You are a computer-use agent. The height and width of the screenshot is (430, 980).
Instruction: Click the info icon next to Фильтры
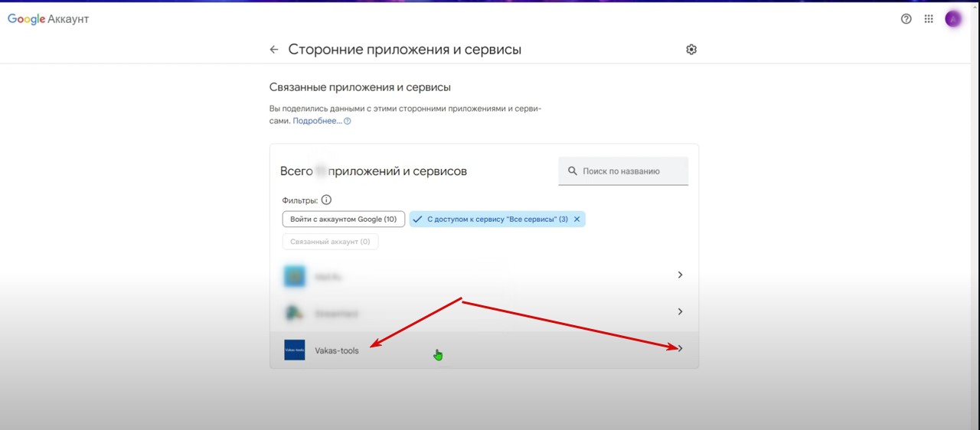click(326, 200)
